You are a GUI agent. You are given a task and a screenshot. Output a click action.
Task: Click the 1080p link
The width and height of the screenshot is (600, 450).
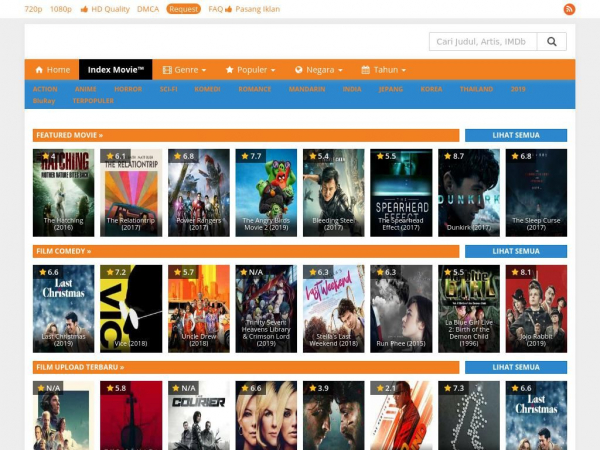[x=61, y=9]
